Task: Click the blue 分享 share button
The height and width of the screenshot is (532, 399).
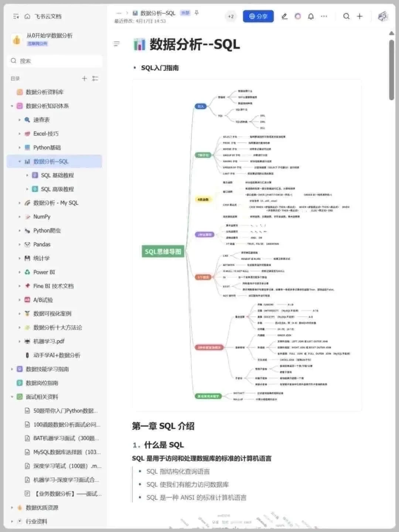Action: tap(258, 16)
